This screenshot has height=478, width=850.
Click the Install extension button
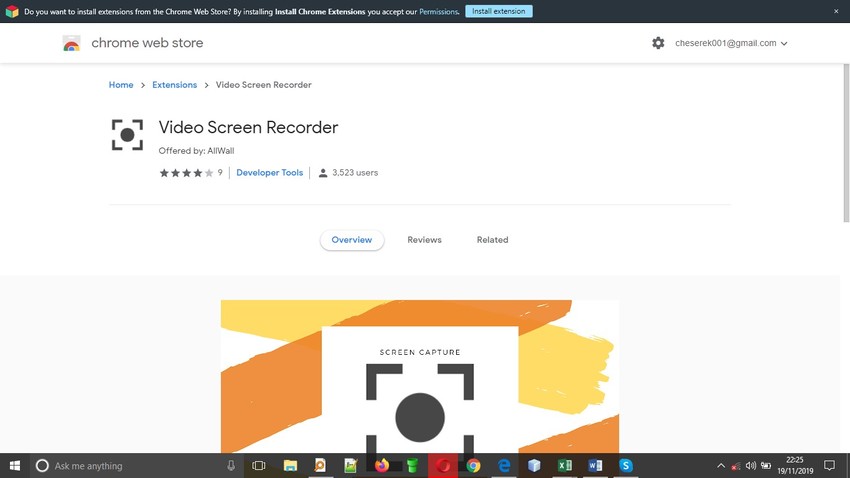[x=499, y=11]
